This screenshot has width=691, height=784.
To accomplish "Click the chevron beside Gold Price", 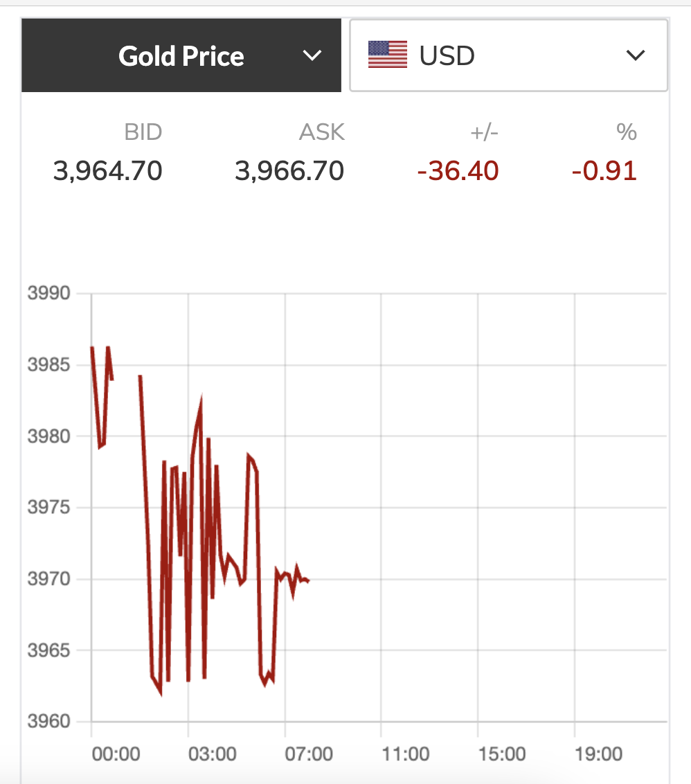I will [x=313, y=55].
